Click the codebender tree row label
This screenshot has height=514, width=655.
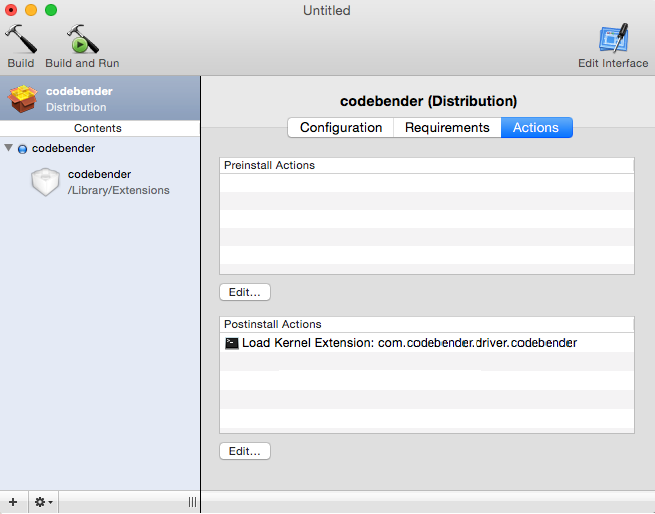[63, 148]
